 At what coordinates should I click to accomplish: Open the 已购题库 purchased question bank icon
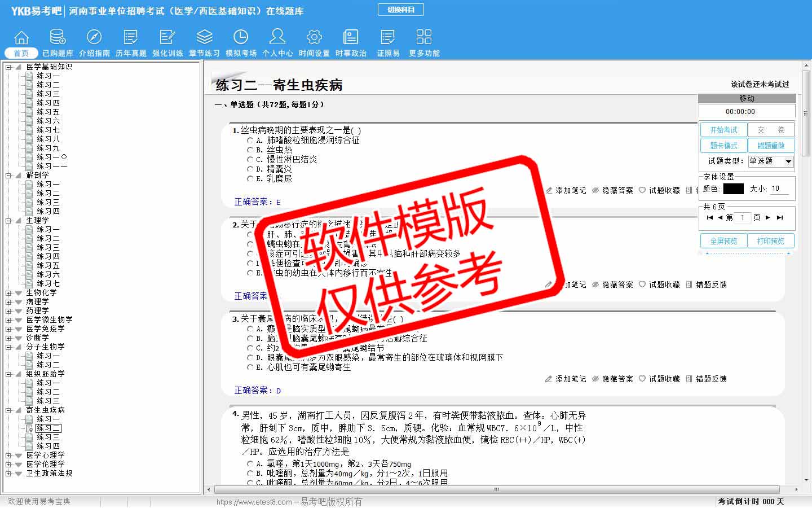click(58, 38)
